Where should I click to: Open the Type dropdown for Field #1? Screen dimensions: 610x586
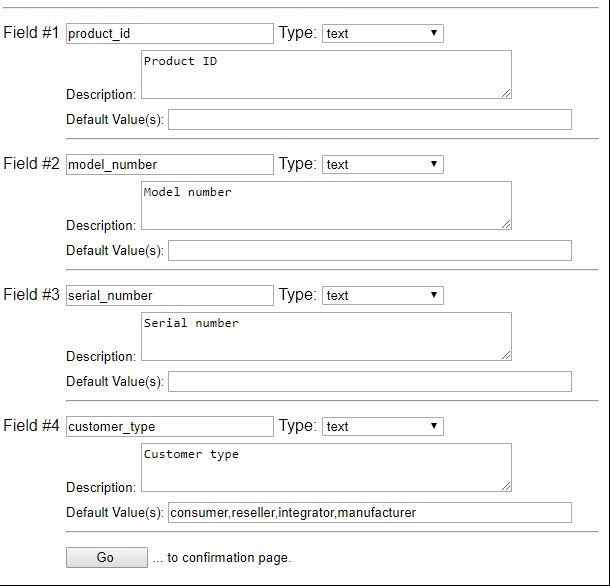tap(382, 33)
